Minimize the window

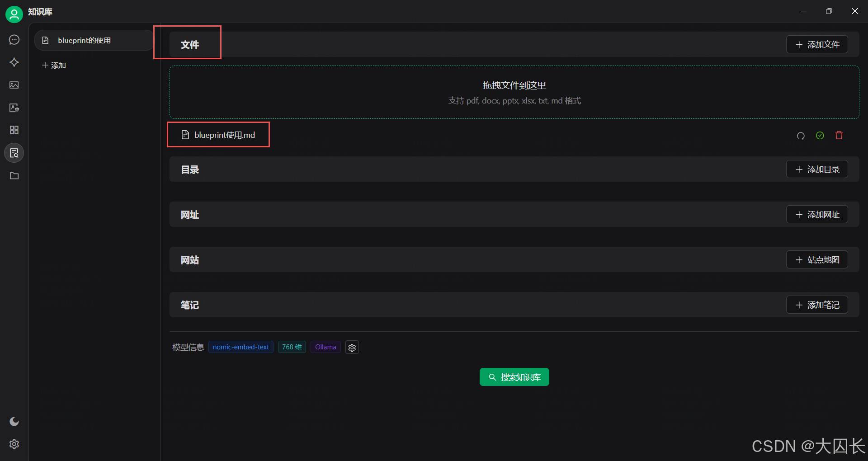pyautogui.click(x=803, y=11)
